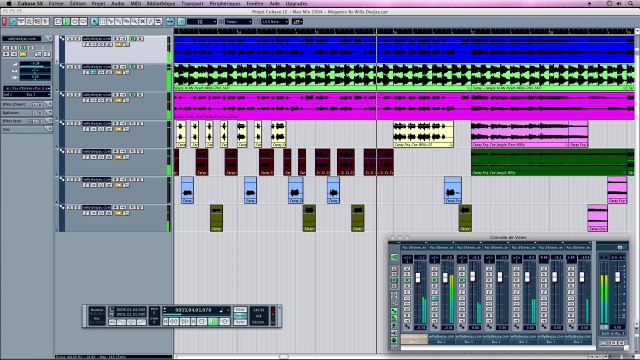This screenshot has height=360, width=640.
Task: Click Record on the transport panel
Action: click(225, 322)
